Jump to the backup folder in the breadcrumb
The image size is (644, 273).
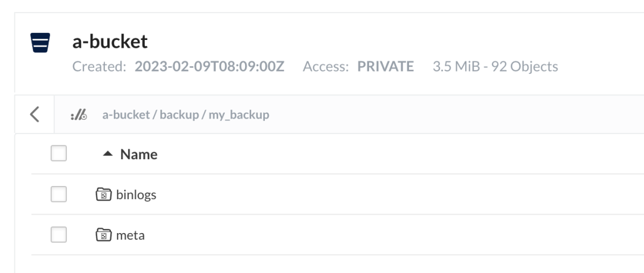[x=179, y=115]
